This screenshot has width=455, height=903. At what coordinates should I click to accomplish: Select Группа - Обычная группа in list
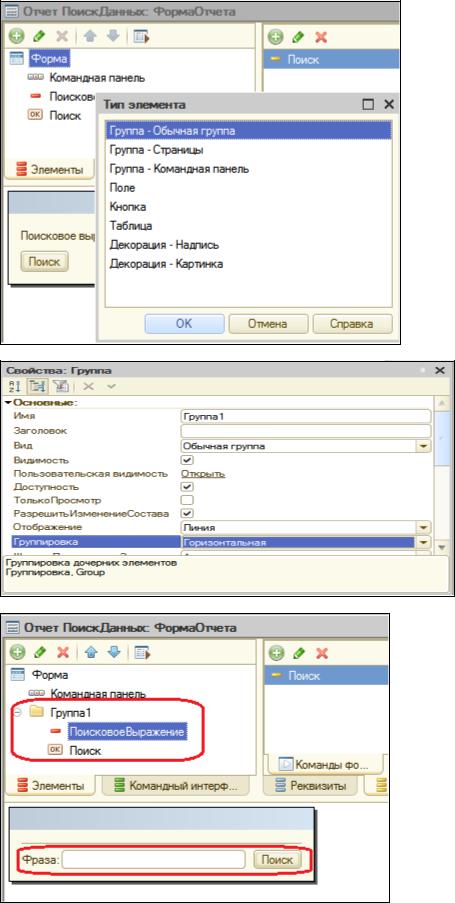[x=249, y=131]
